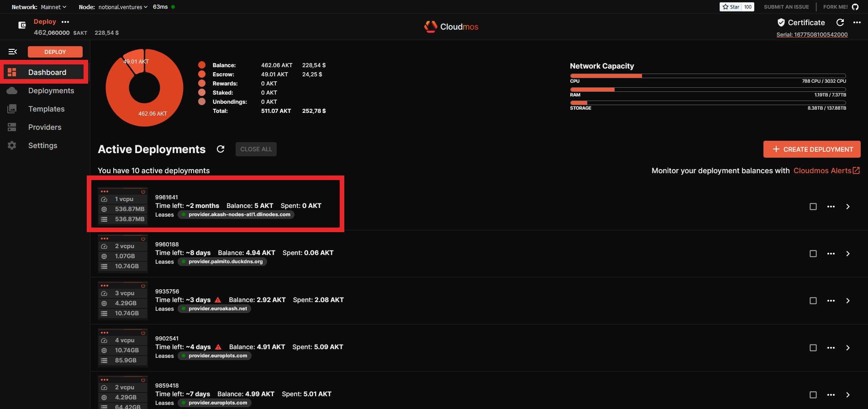
Task: Click the wallet icon in the header
Action: click(22, 26)
